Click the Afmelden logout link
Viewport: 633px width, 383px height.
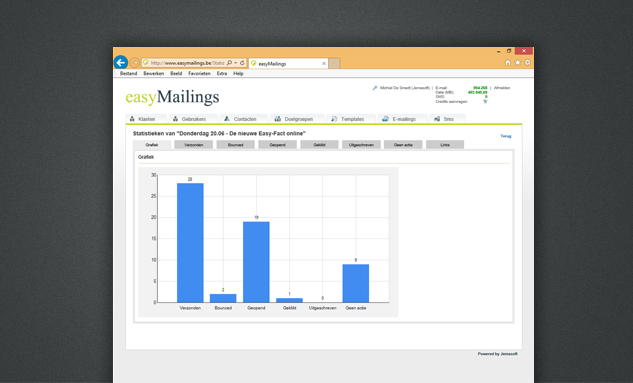502,88
